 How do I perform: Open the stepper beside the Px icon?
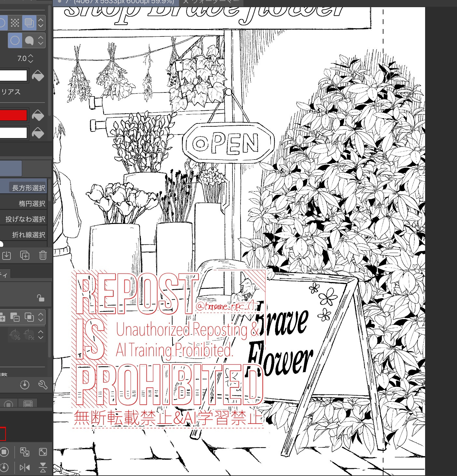pos(41,335)
